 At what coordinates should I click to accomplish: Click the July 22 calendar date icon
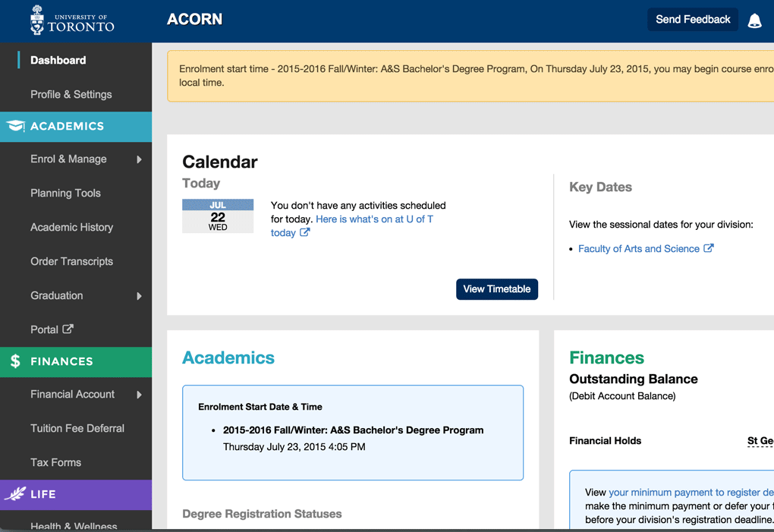tap(218, 216)
